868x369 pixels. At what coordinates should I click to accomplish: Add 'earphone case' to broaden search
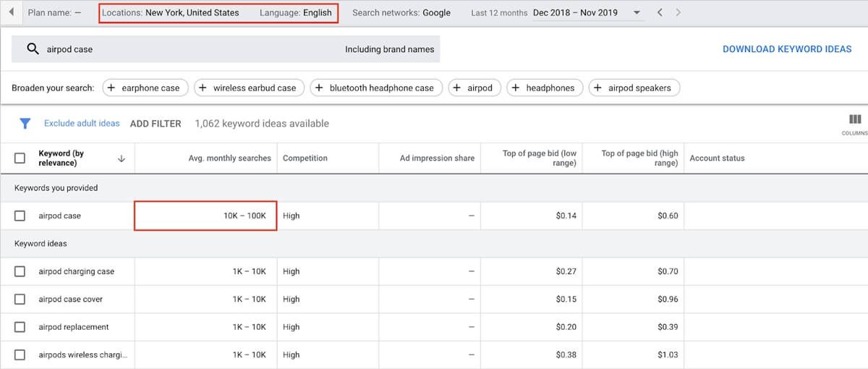(x=145, y=88)
